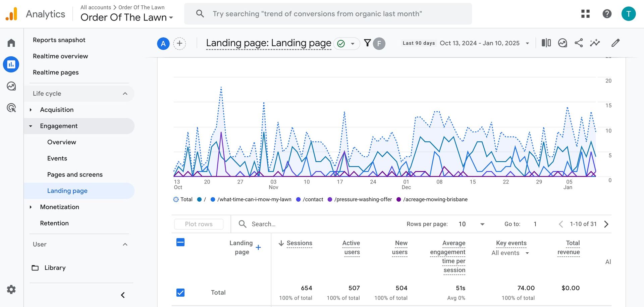Toggle the Total row checkbox
The height and width of the screenshot is (307, 644).
180,292
